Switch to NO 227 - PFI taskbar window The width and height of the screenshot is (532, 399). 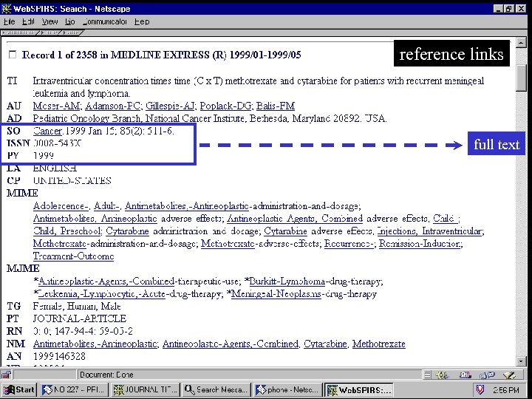pyautogui.click(x=75, y=390)
